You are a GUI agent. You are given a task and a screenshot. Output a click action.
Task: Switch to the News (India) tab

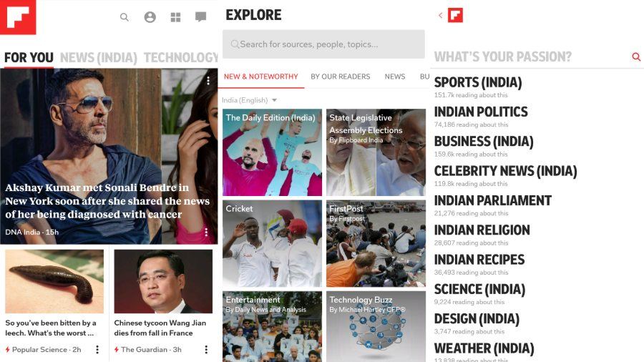click(x=99, y=57)
